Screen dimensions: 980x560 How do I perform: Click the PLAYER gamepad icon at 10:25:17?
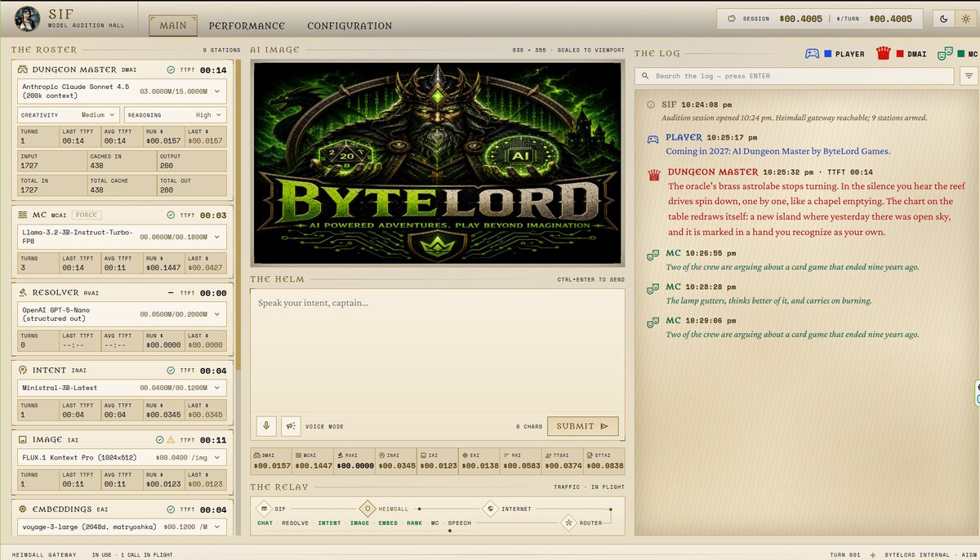(653, 139)
